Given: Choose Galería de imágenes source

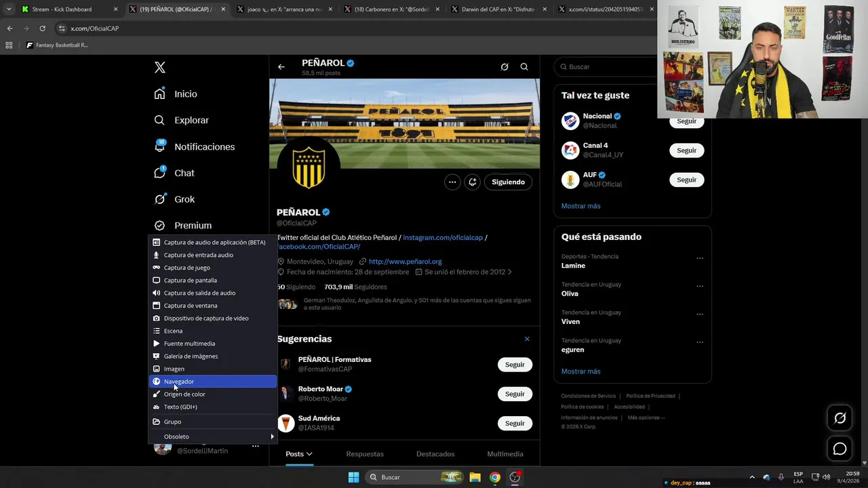Looking at the screenshot, I should pyautogui.click(x=213, y=357).
